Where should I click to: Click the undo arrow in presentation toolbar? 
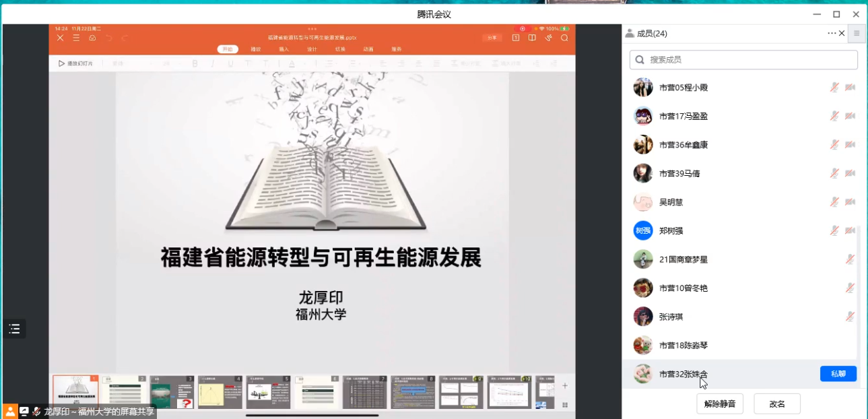(109, 38)
